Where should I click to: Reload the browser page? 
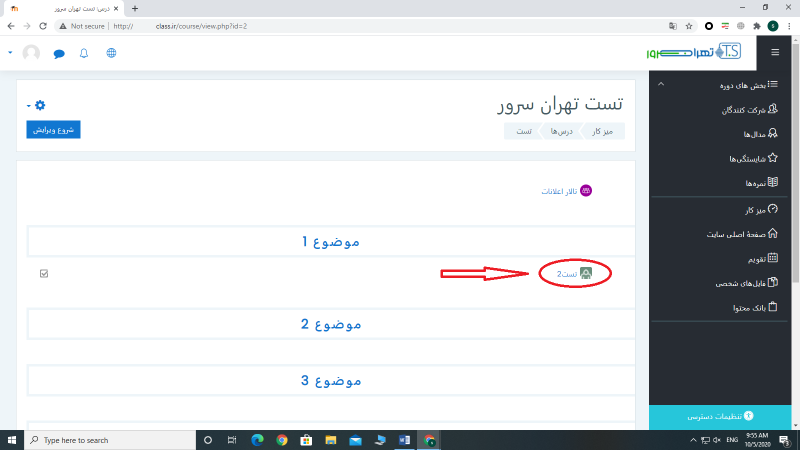(x=43, y=26)
